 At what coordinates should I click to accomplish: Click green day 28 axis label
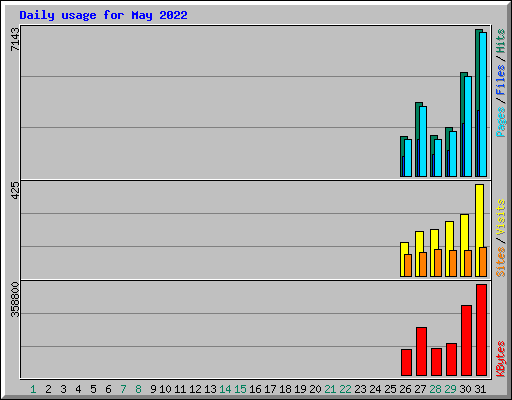point(435,389)
